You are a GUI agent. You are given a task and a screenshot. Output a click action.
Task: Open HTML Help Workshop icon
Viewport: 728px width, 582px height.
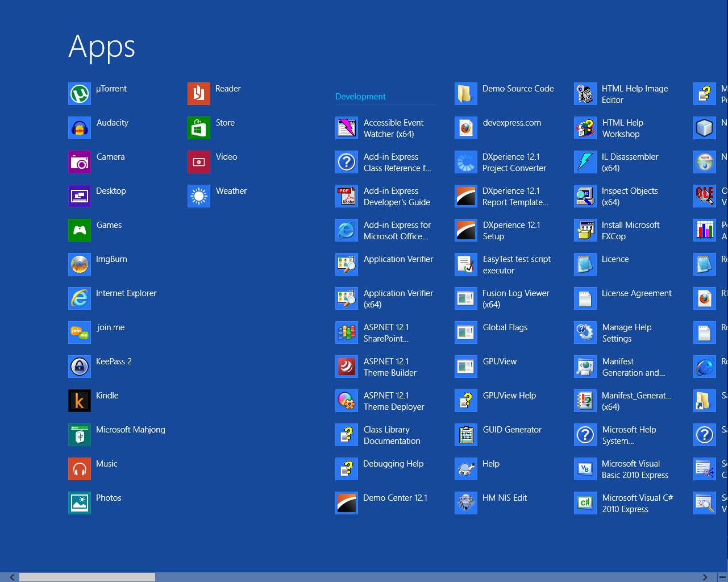pos(585,128)
